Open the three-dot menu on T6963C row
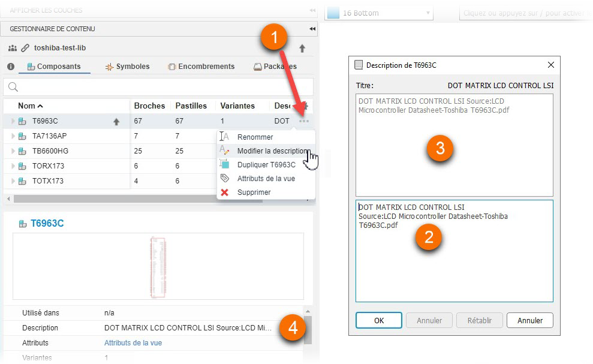 tap(303, 121)
